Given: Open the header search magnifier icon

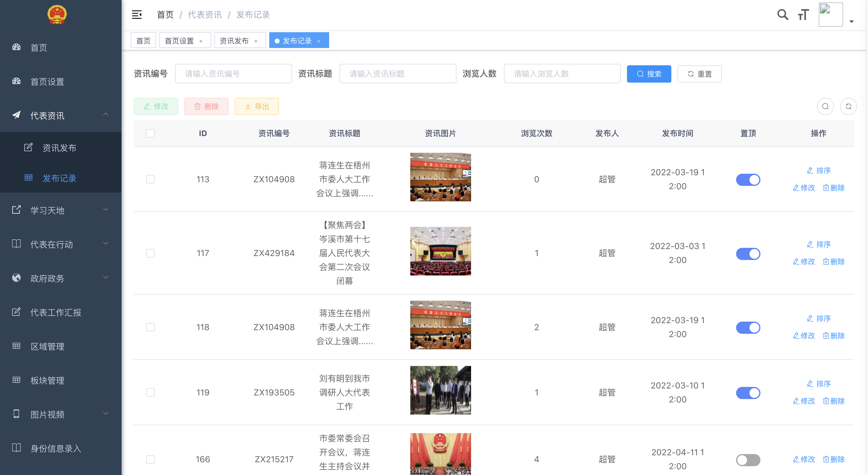Looking at the screenshot, I should click(782, 15).
